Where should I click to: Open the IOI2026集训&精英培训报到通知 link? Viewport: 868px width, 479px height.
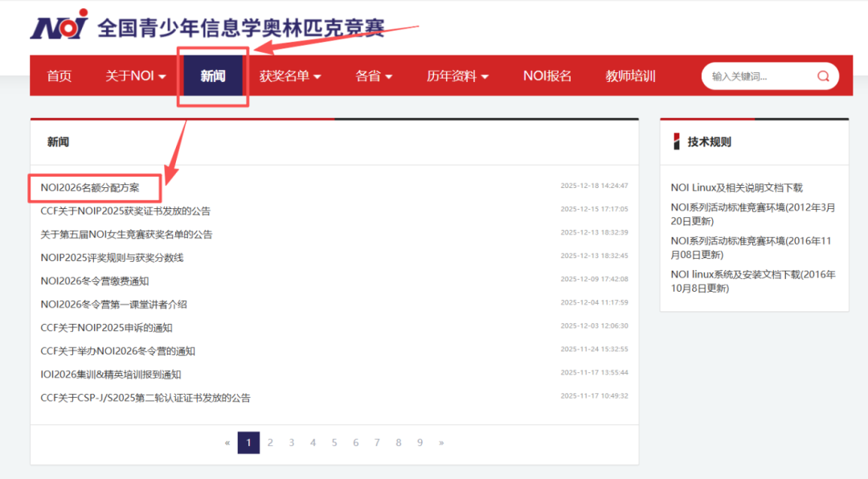(x=110, y=375)
